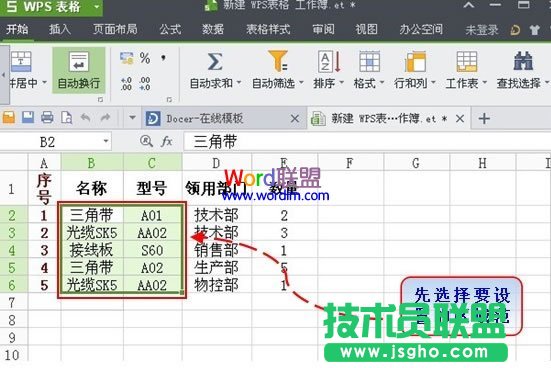Close the 新建 WPS表格 workbook tab

point(460,119)
